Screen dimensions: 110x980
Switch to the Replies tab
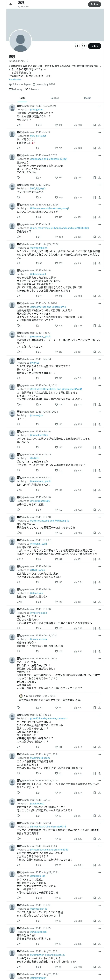pyautogui.click(x=55, y=98)
